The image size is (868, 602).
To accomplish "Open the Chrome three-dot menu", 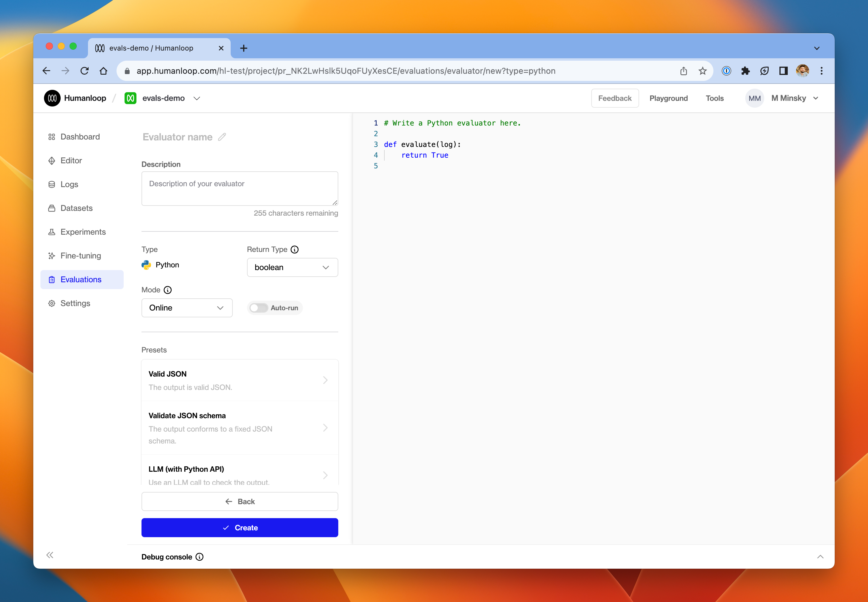I will [821, 70].
